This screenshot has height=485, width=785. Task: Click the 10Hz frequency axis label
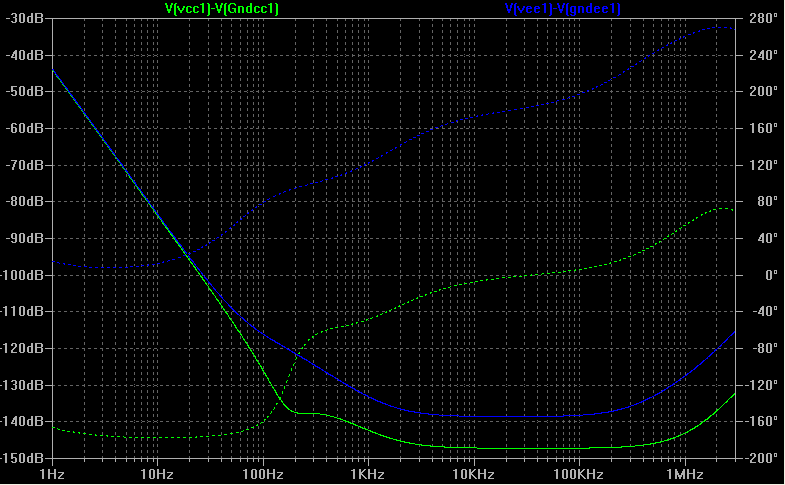pos(157,474)
